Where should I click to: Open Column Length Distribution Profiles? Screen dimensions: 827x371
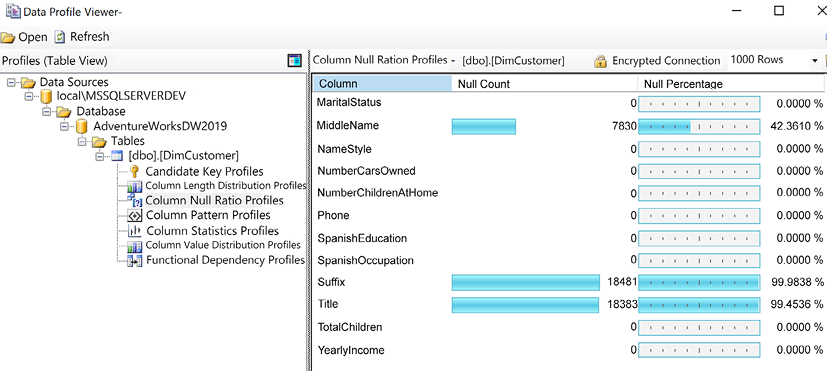click(226, 186)
